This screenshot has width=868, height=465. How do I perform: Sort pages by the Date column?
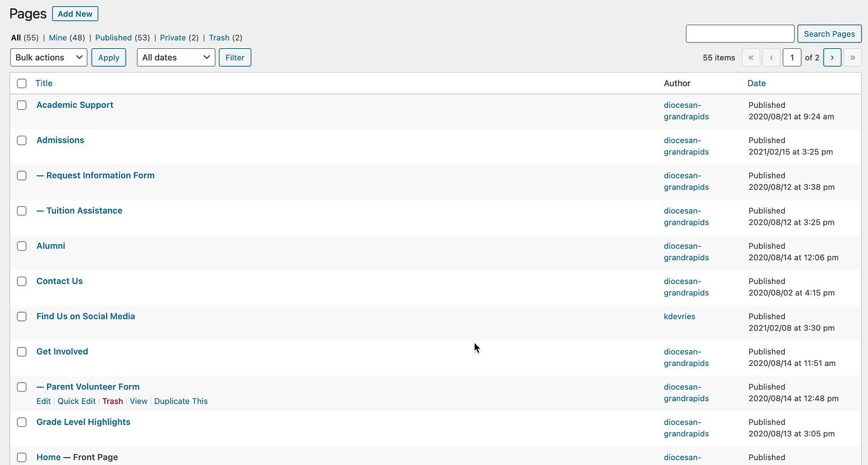coord(756,83)
